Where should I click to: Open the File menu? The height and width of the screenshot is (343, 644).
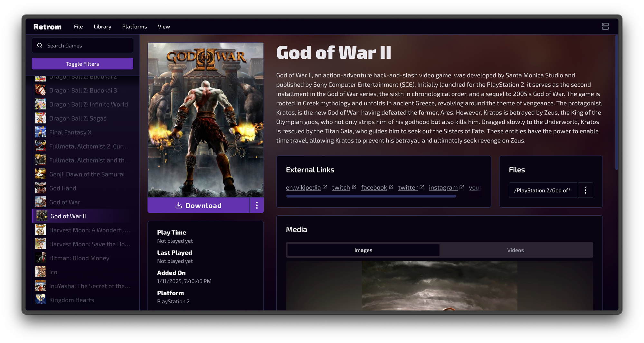[78, 26]
